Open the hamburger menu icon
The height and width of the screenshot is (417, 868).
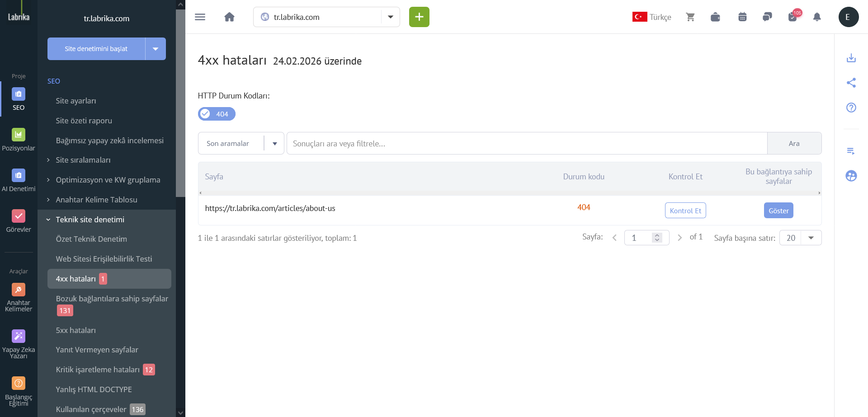200,17
